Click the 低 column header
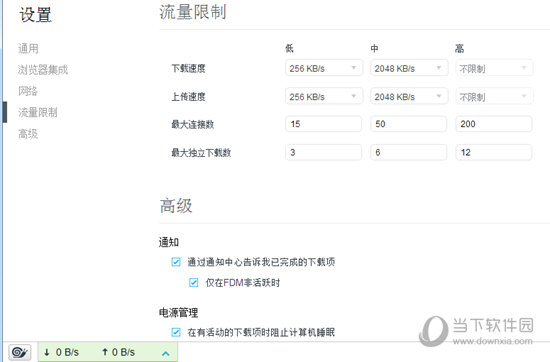The image size is (550, 362). [x=289, y=48]
